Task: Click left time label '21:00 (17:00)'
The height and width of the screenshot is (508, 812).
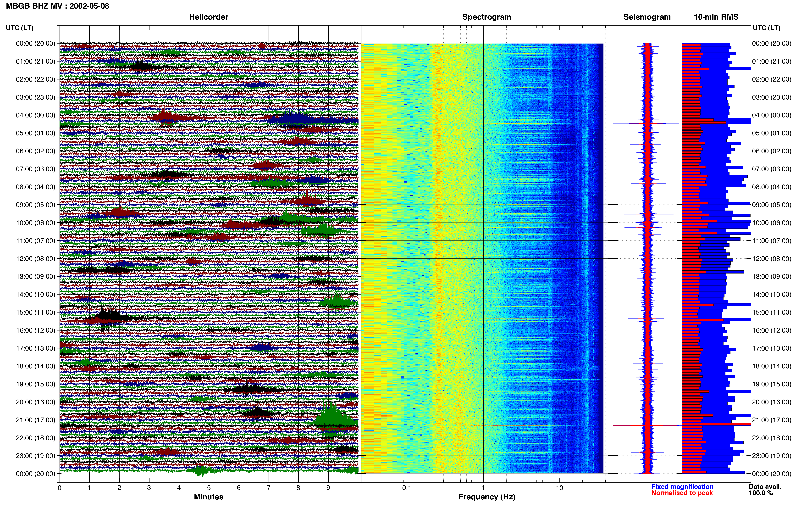Action: [35, 420]
